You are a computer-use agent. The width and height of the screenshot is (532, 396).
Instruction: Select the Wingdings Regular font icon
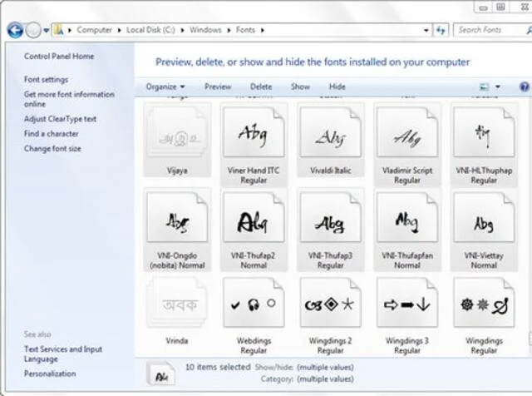(484, 303)
